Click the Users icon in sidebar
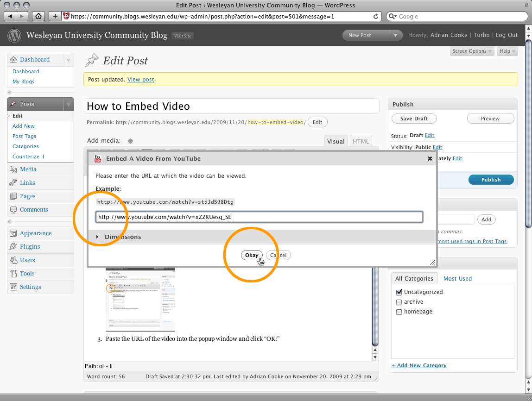532x401 pixels. (x=13, y=260)
